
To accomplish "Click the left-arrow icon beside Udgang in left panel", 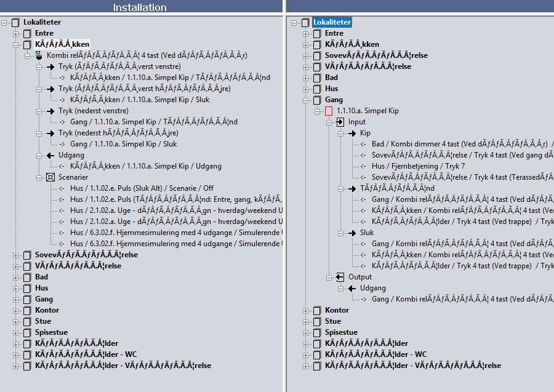I will [50, 155].
